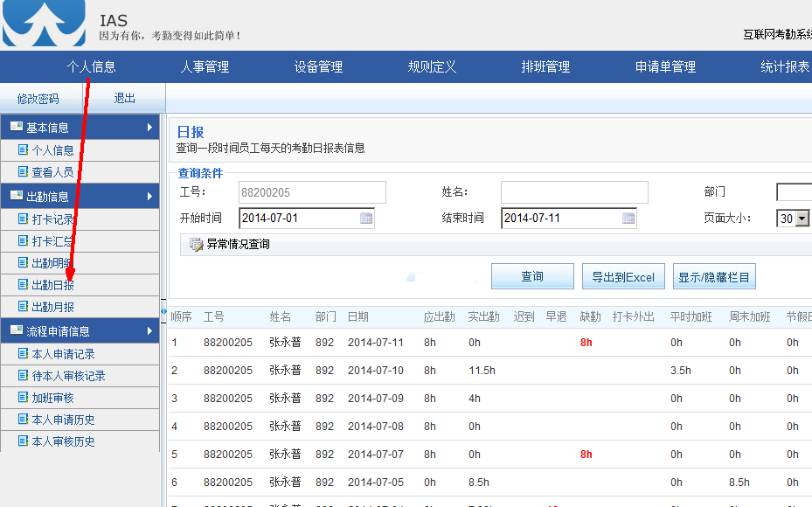Click the document icon next to 本人申请记录

[23, 354]
